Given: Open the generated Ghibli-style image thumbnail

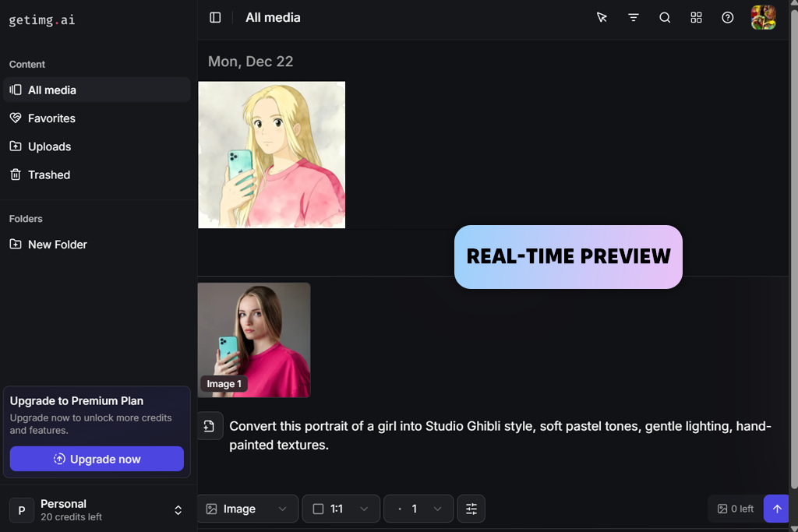Looking at the screenshot, I should coord(272,155).
